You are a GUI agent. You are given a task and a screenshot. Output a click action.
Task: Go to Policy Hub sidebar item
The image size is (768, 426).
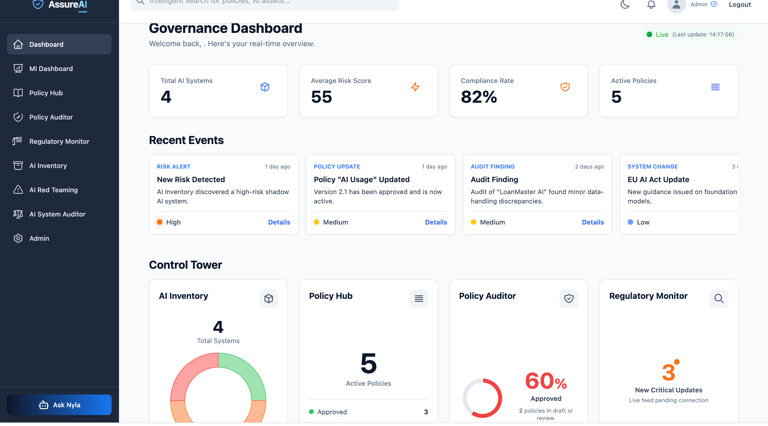point(59,93)
